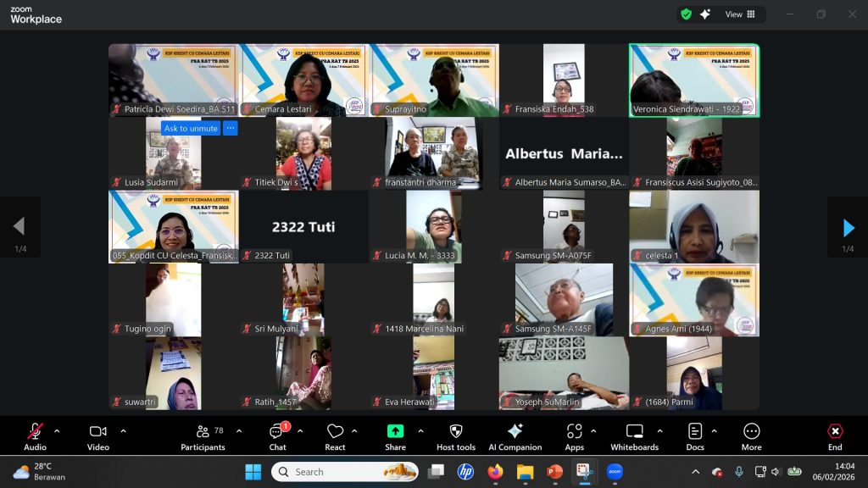Click Ask to unmute on Lusia Sudarmi
The image size is (868, 488).
click(190, 129)
